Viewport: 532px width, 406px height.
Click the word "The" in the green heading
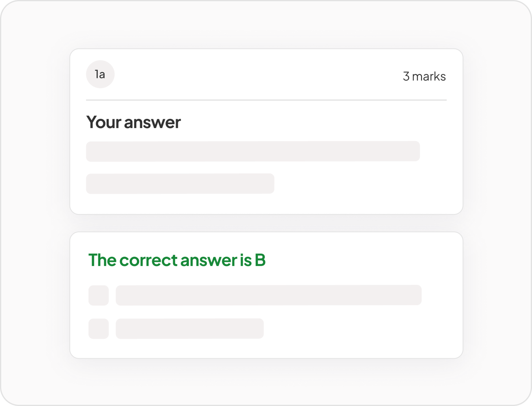click(102, 260)
